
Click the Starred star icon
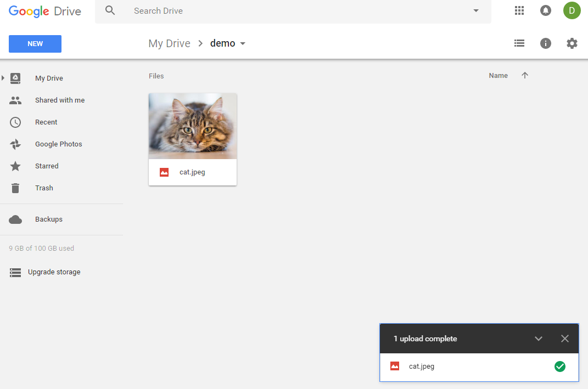15,166
